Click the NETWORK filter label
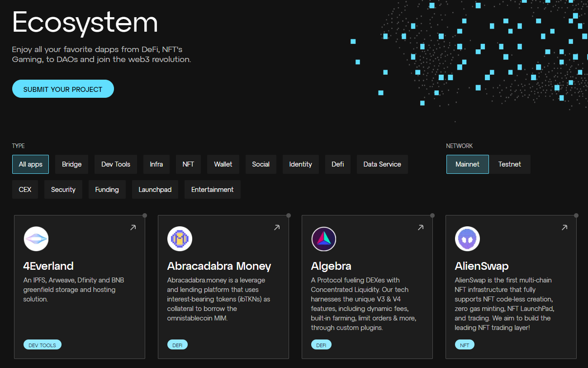Image resolution: width=588 pixels, height=368 pixels. (460, 146)
